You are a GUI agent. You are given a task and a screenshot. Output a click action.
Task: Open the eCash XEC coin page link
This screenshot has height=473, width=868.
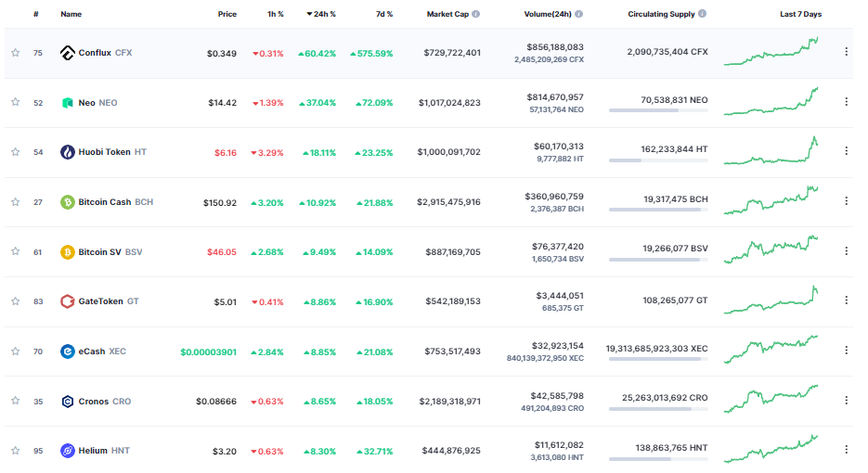93,352
